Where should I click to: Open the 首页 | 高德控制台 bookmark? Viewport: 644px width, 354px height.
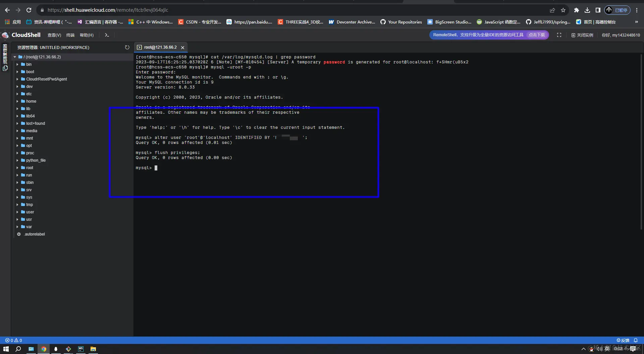click(x=596, y=22)
